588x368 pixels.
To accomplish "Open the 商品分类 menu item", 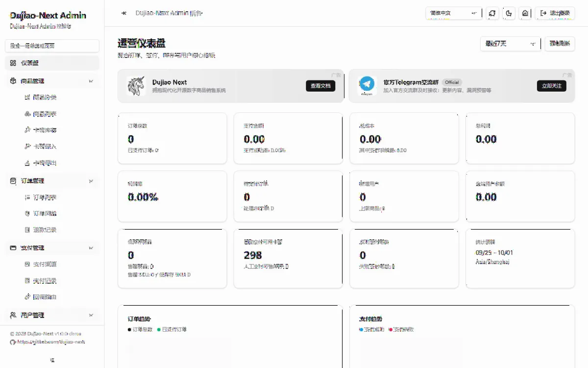I will 57,97.
